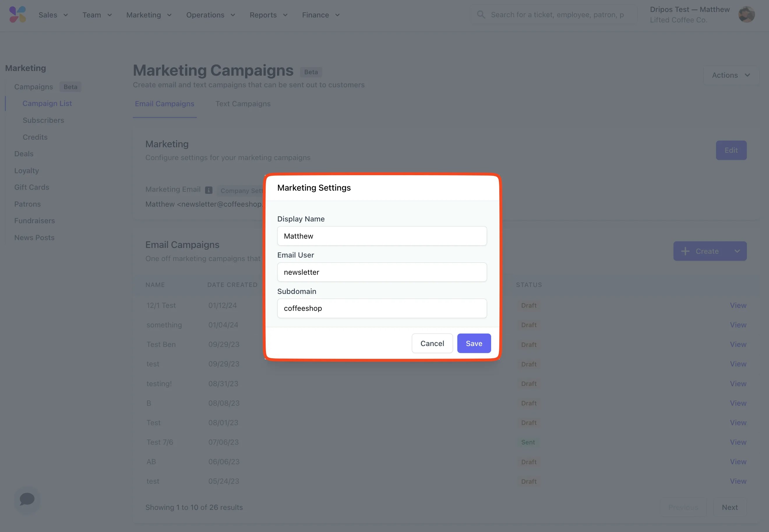
Task: Expand the Create button dropdown arrow
Action: [737, 251]
